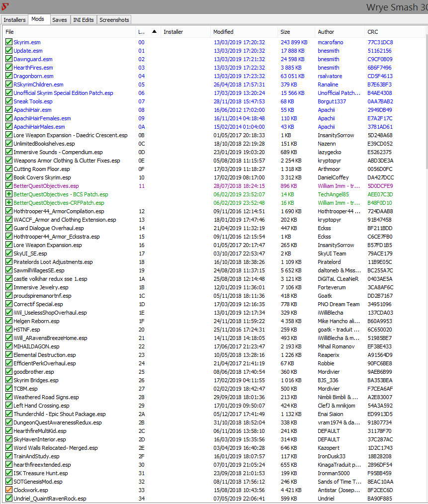428x504 pixels.
Task: Switch to the Installers tab
Action: [x=14, y=19]
